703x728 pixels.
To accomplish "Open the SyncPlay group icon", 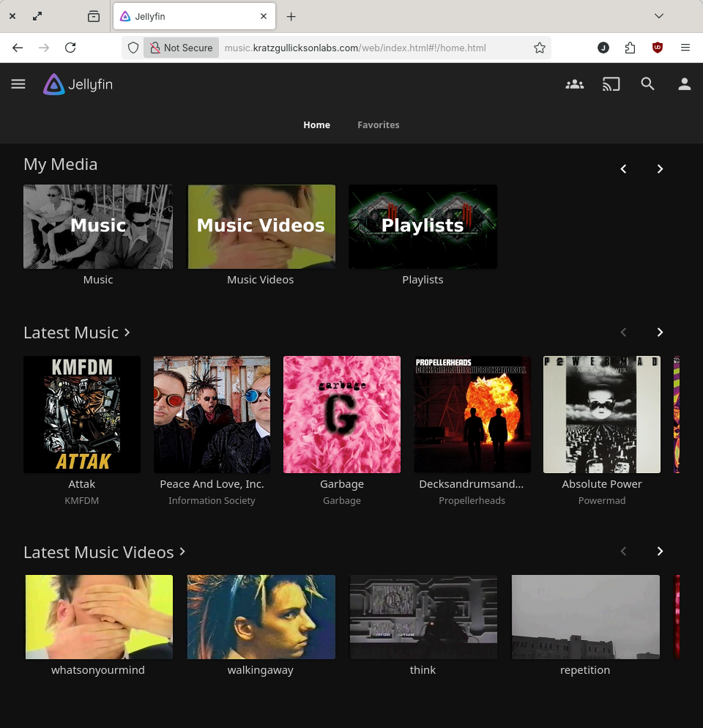I will pyautogui.click(x=574, y=84).
